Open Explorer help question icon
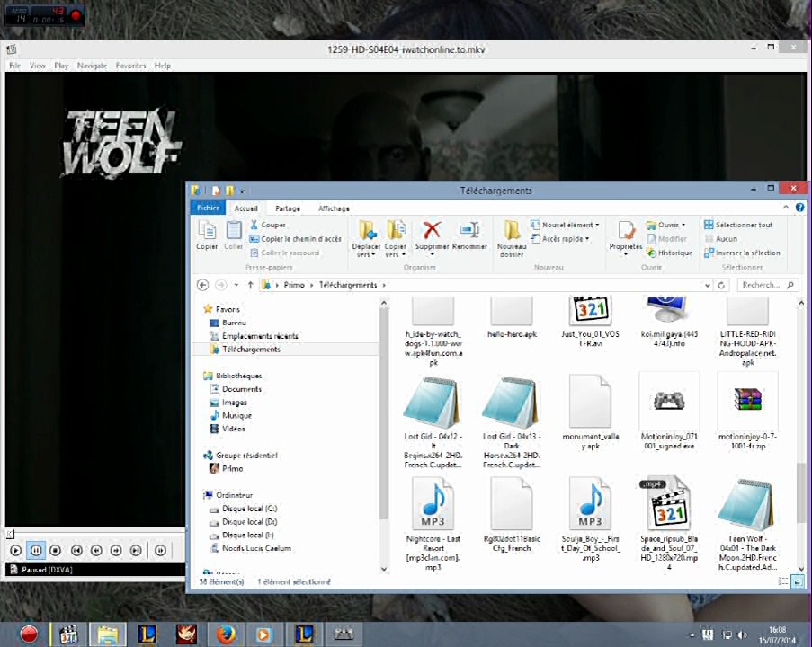Image resolution: width=812 pixels, height=647 pixels. [x=800, y=207]
